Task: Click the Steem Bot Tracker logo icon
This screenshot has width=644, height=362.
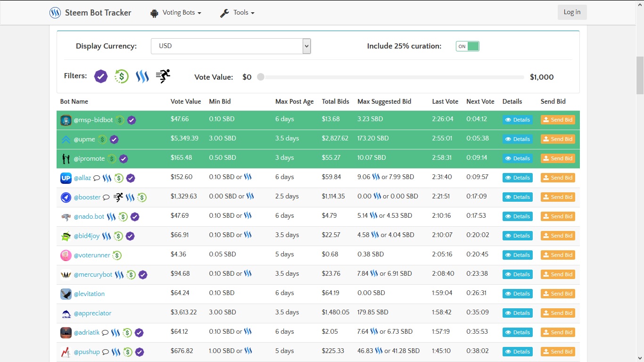Action: pos(55,13)
